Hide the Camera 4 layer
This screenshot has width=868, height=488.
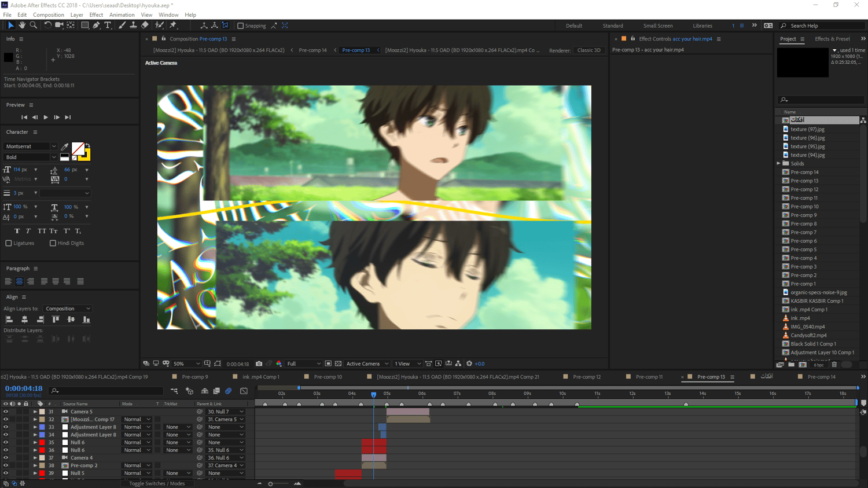pos(6,458)
